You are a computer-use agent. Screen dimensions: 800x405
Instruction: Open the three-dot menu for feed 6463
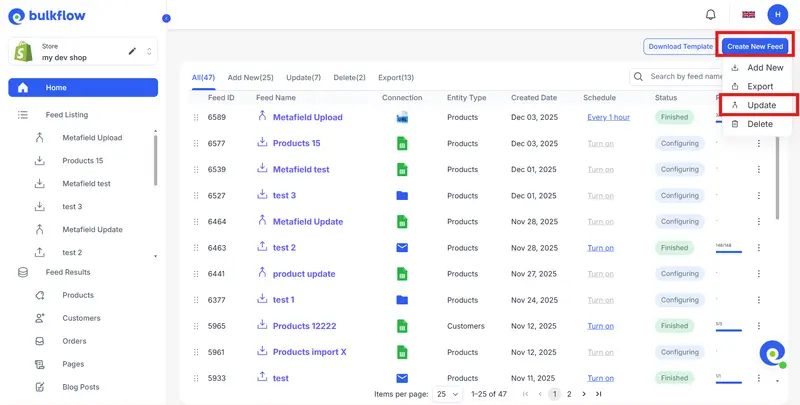click(759, 248)
